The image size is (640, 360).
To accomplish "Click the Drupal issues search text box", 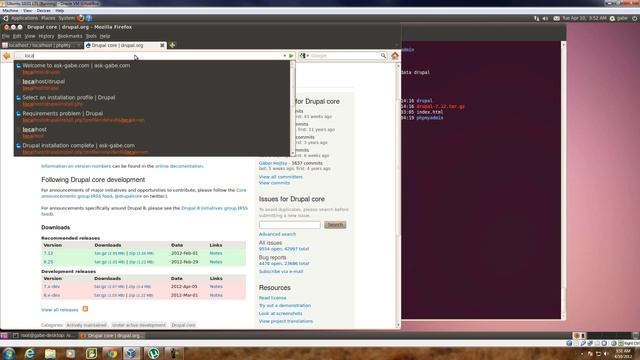I will point(290,225).
